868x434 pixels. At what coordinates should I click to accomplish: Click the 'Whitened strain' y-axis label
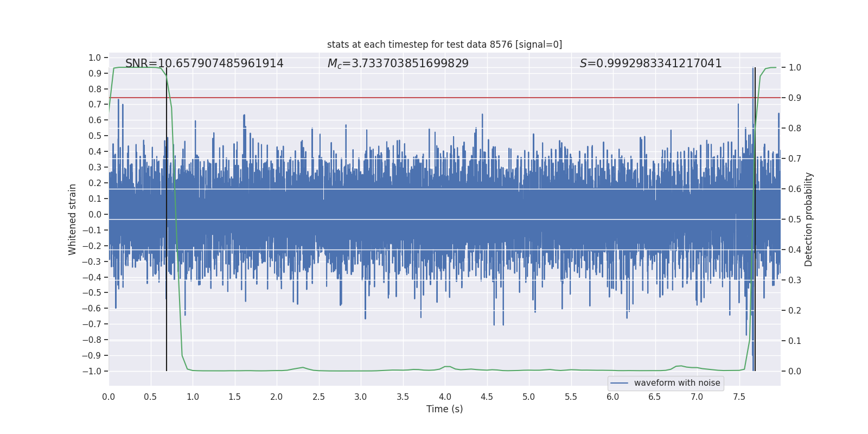73,219
